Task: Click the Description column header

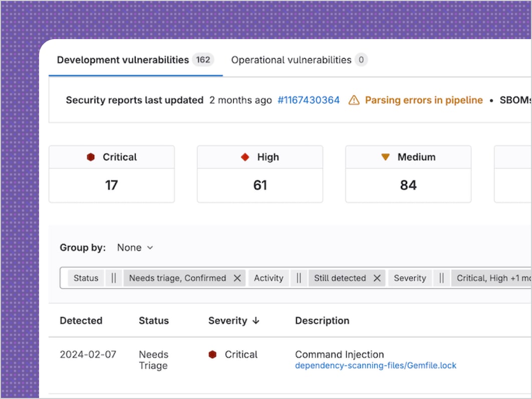Action: tap(322, 321)
